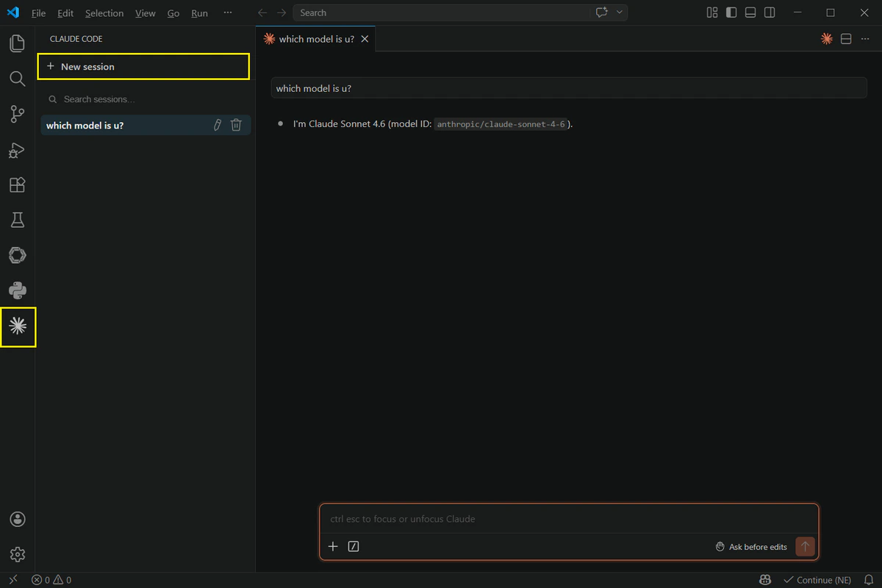Toggle the bottom Panel visibility

(x=750, y=12)
